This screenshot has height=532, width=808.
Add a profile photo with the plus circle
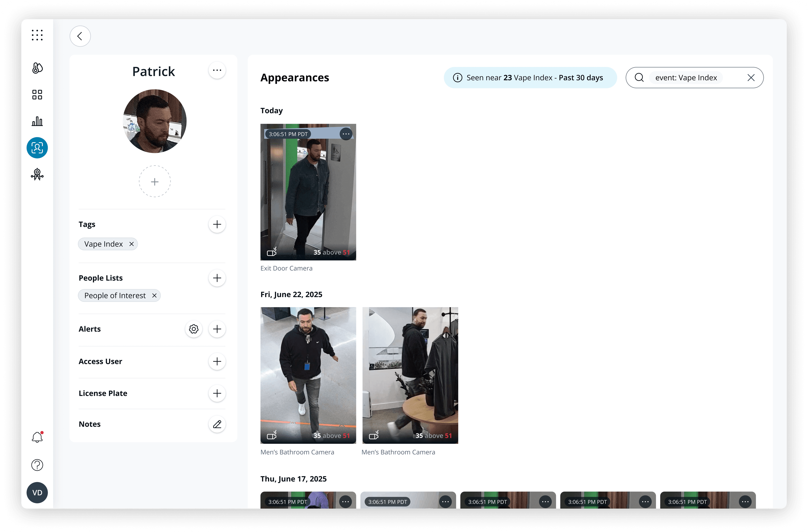(154, 181)
